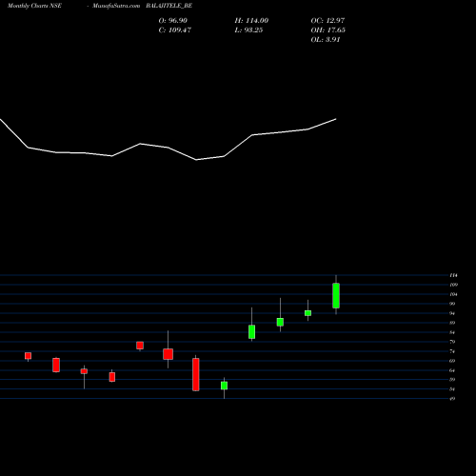This screenshot has width=476, height=476.
Task: Select the open price 'O: 96.90'
Action: pyautogui.click(x=173, y=21)
